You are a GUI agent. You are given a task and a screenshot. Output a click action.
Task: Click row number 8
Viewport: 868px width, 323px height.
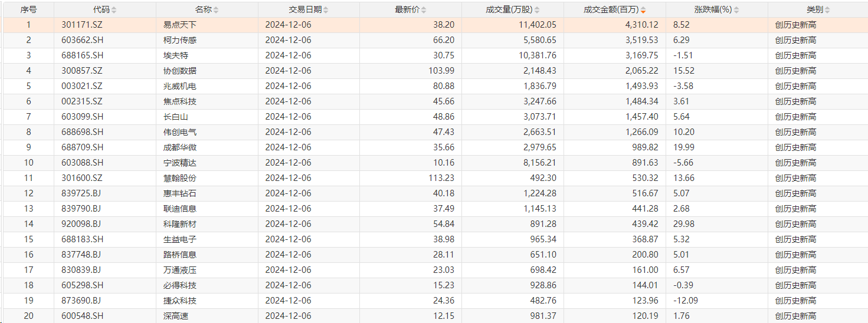(28, 132)
